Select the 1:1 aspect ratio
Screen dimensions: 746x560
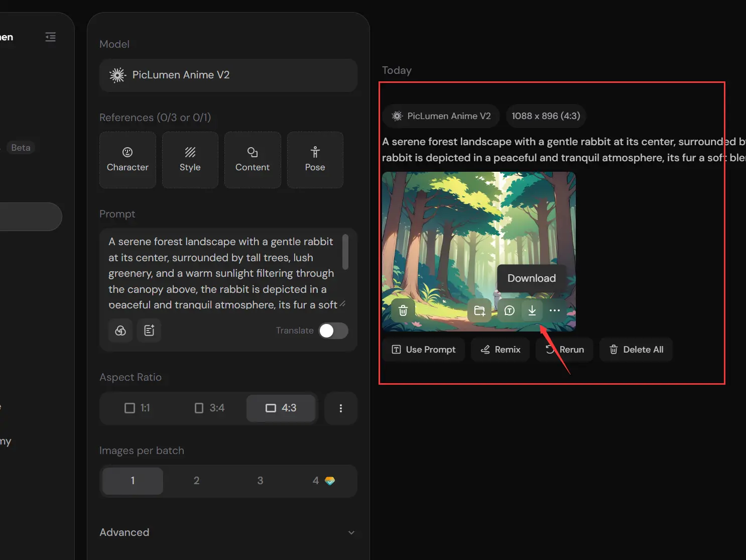tap(138, 408)
